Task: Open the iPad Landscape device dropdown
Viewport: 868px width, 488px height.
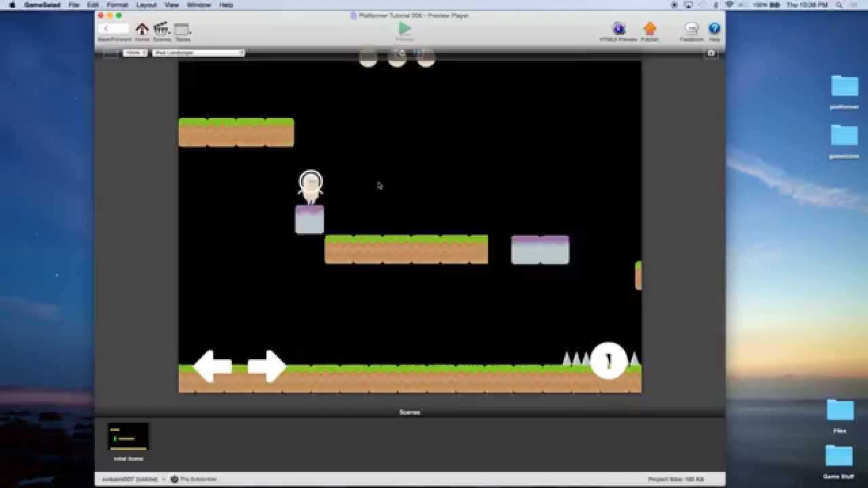Action: point(198,53)
